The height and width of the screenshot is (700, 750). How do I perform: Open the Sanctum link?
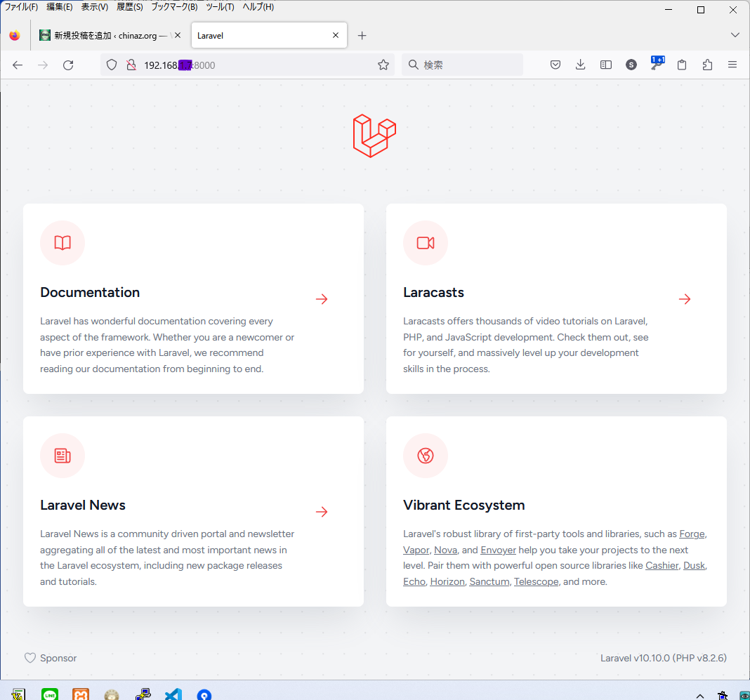489,582
